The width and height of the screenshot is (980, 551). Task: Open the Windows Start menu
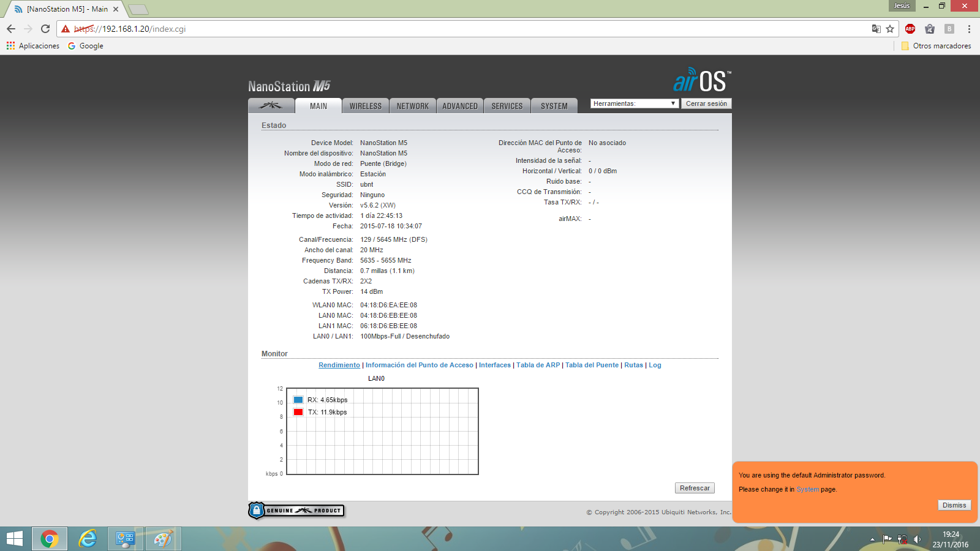[15, 539]
